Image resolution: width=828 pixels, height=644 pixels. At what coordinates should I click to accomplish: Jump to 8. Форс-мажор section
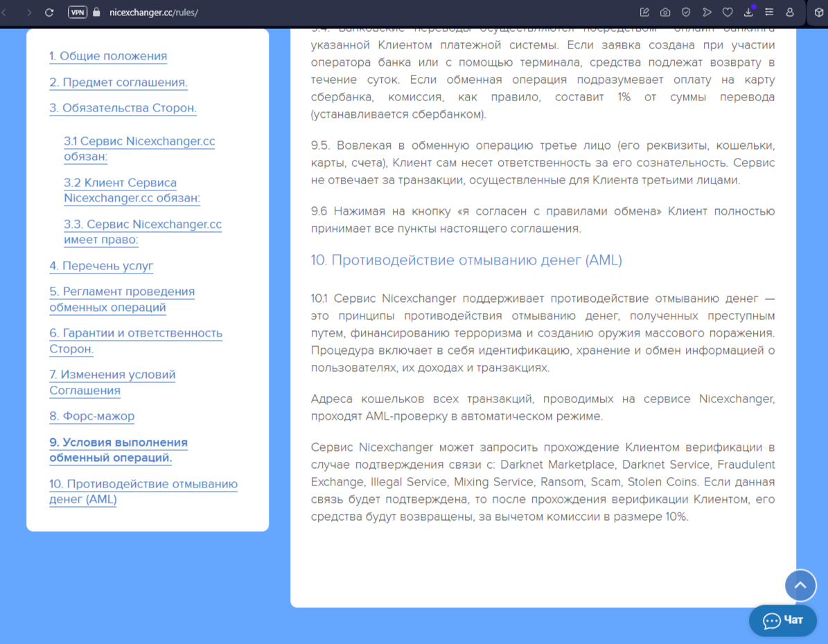[92, 416]
